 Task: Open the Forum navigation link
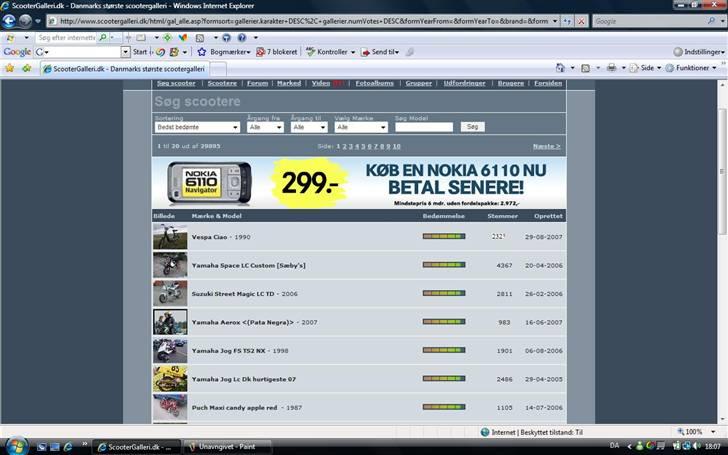click(257, 84)
